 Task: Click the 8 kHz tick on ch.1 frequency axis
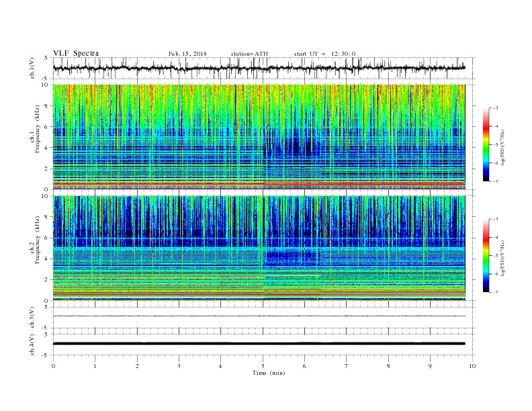47,106
